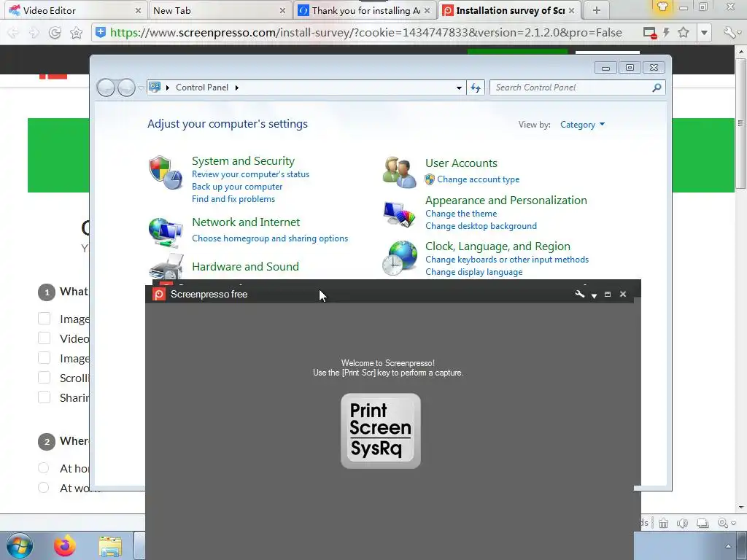
Task: Bookmark page with star left of address bar
Action: tap(76, 32)
